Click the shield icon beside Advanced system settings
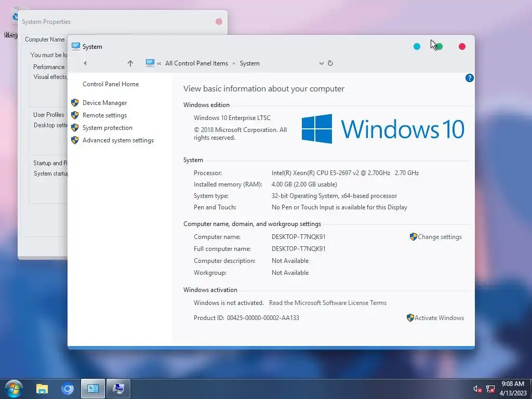 coord(75,140)
